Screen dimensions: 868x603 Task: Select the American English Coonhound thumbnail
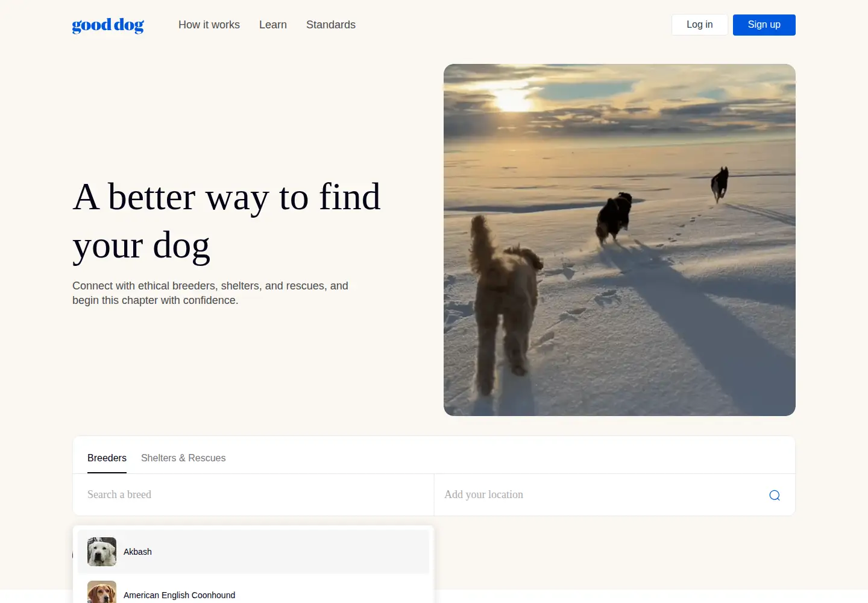102,592
